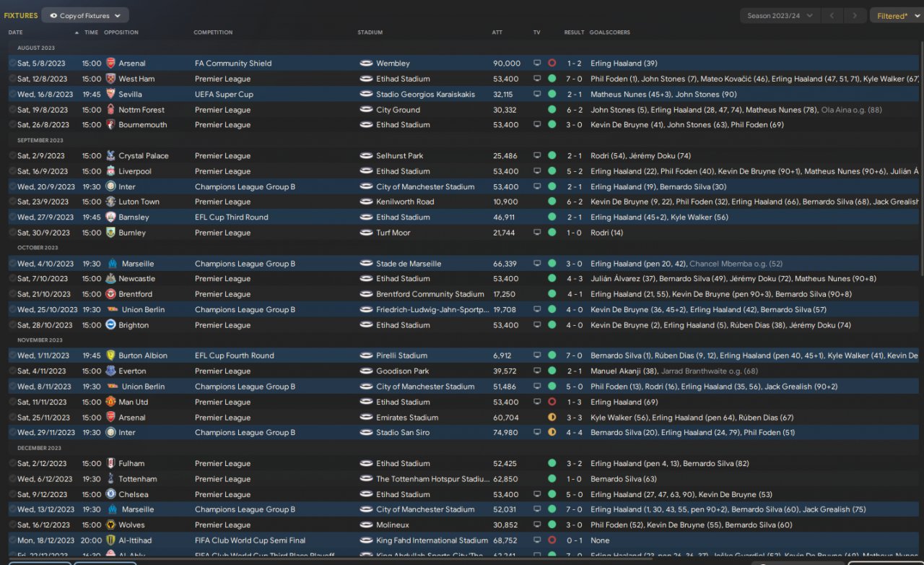The height and width of the screenshot is (565, 924).
Task: Tick the select circle for Wed, 16/8/2023 fixture
Action: [12, 94]
